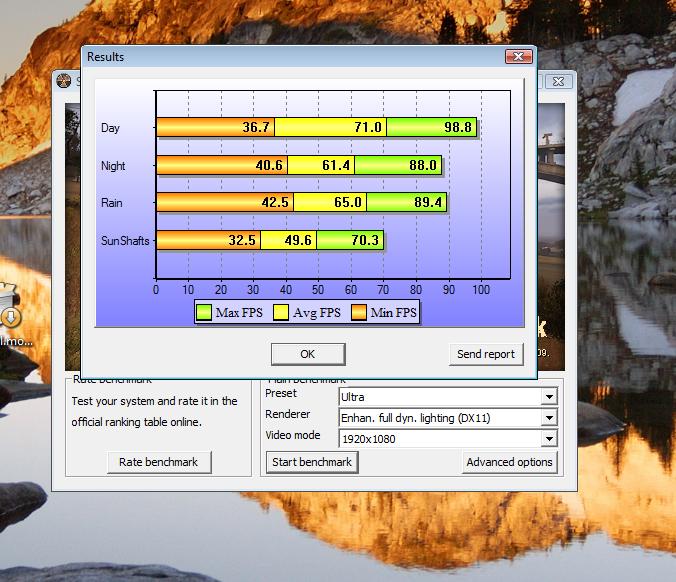Click the Night row label
Viewport: 676px width, 582px height.
pyautogui.click(x=113, y=166)
